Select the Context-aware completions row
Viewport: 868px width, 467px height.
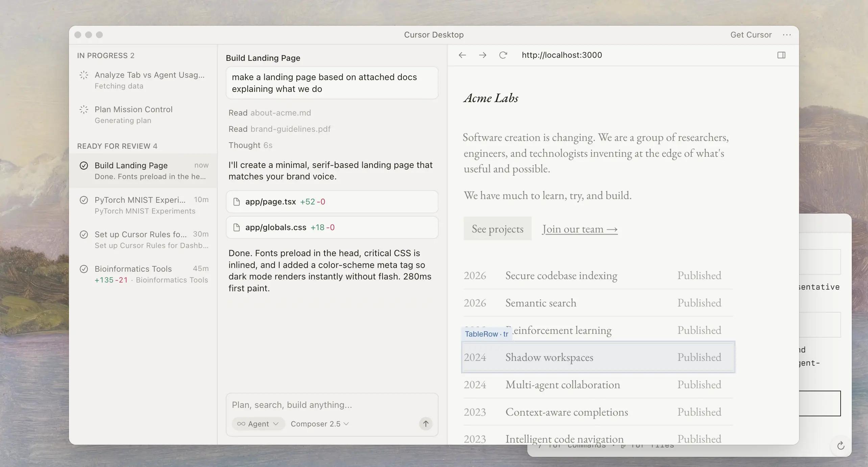pyautogui.click(x=598, y=412)
